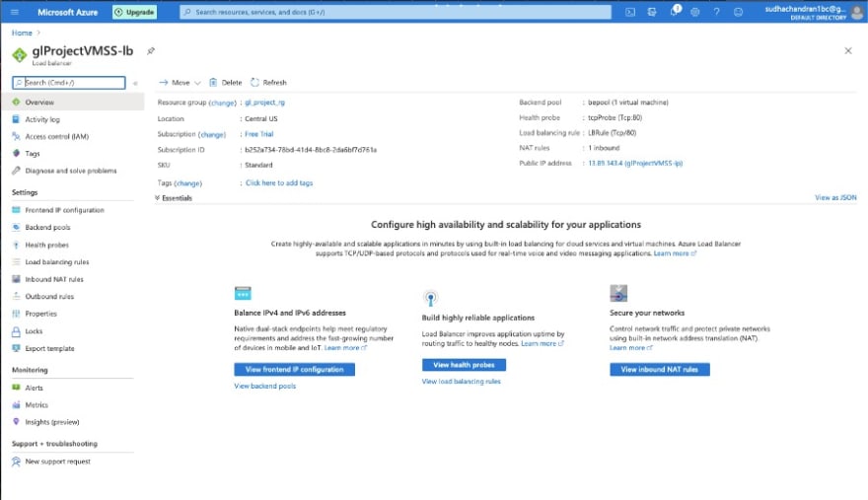Click the tcpProbe (Tcp:80) value
The height and width of the screenshot is (500, 868).
coord(615,117)
